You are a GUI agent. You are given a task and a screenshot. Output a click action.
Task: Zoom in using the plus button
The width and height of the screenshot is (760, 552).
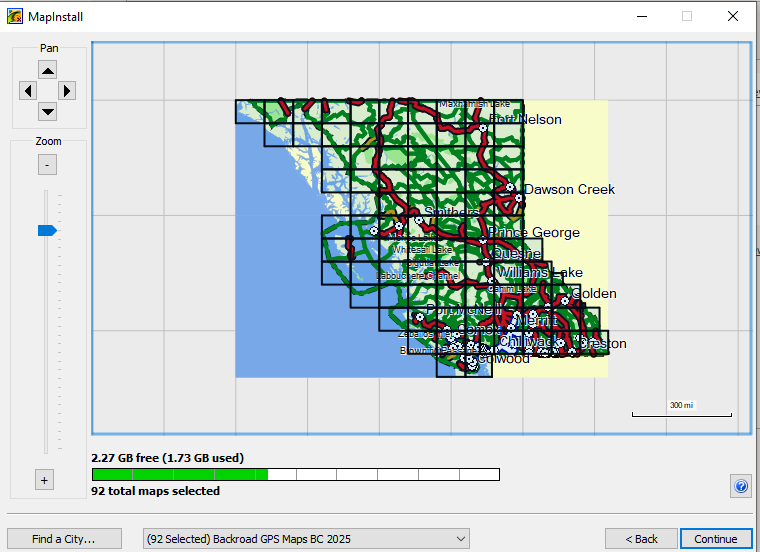(x=44, y=480)
